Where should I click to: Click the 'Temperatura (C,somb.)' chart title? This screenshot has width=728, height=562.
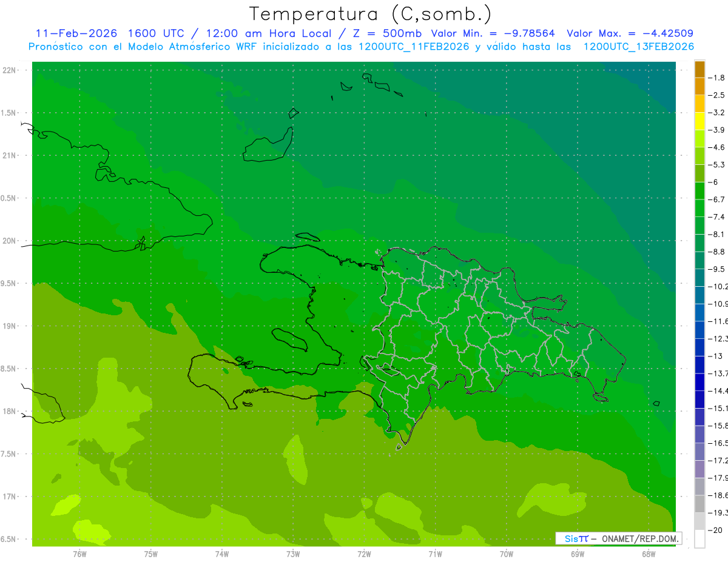coord(371,15)
